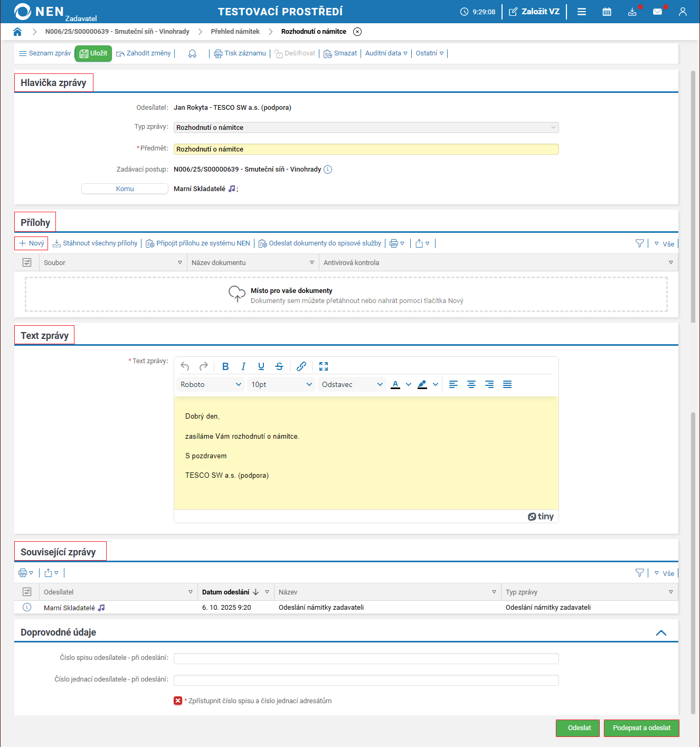Insert a link in the editor

coord(301,366)
